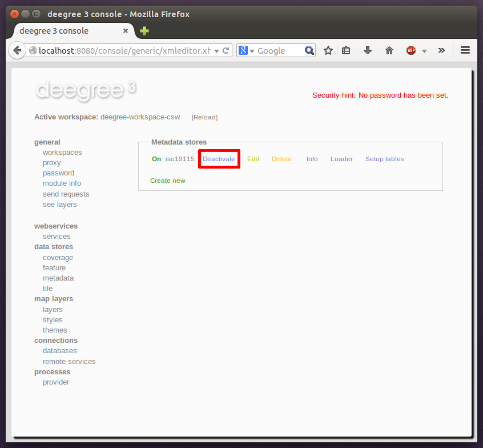Deactivate the iso19115 metadata store
Image resolution: width=483 pixels, height=448 pixels.
pos(219,159)
